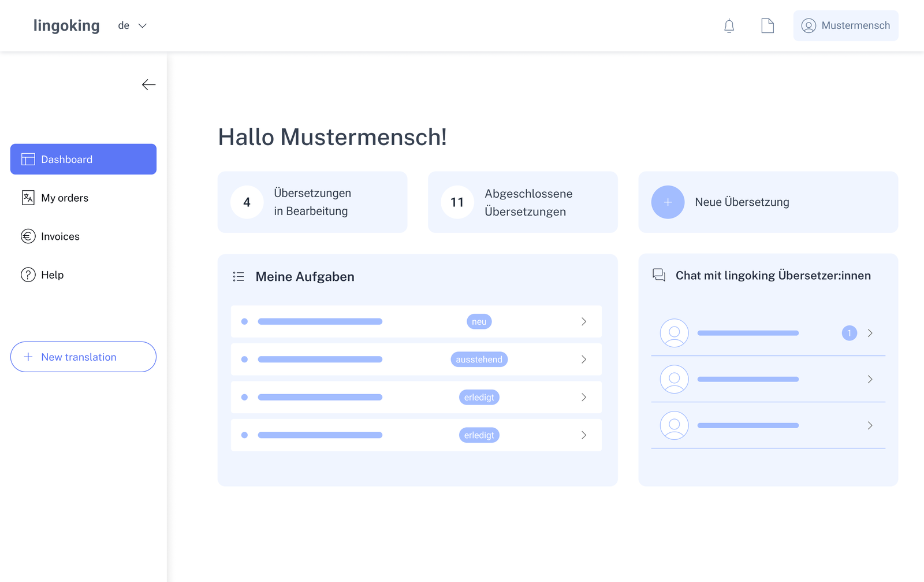Image resolution: width=924 pixels, height=582 pixels.
Task: Open the de language dropdown
Action: click(133, 25)
